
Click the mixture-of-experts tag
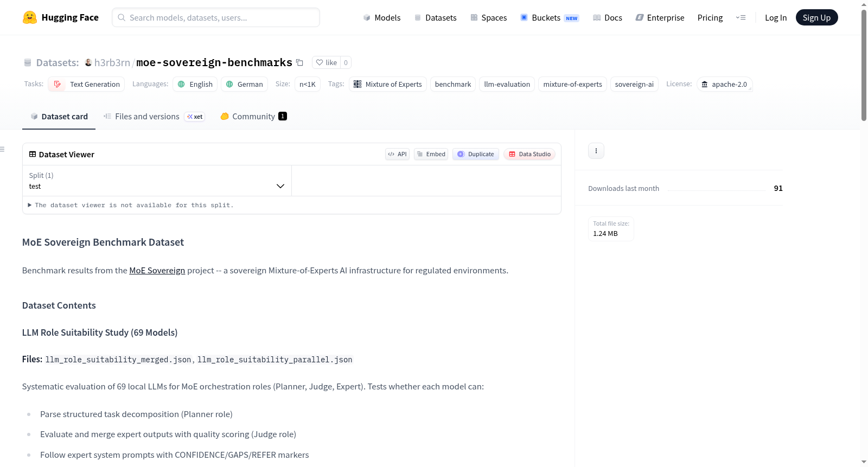573,84
